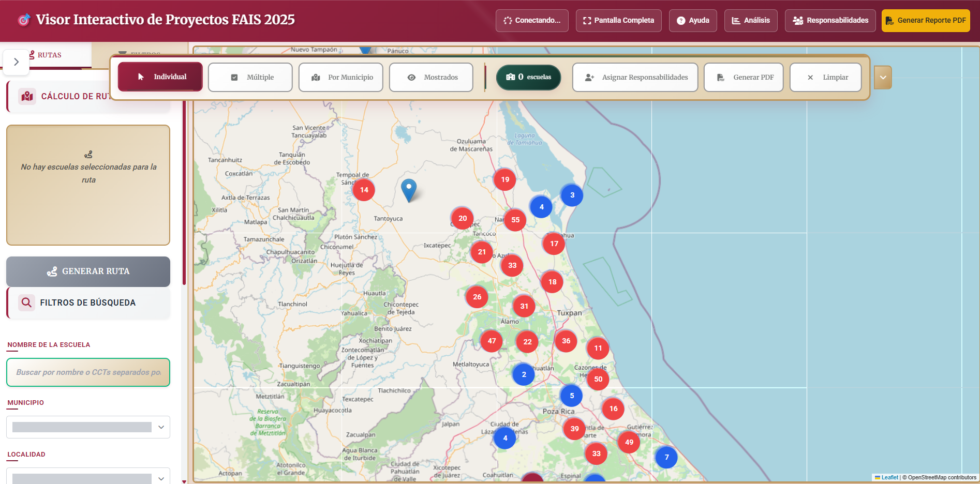Enter Pantalla Completa fullscreen mode

(618, 21)
